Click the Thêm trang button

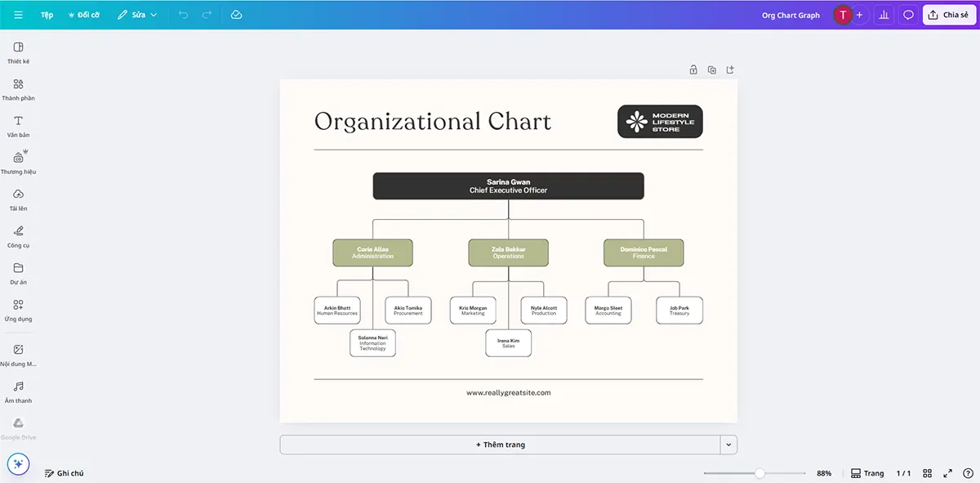coord(500,445)
